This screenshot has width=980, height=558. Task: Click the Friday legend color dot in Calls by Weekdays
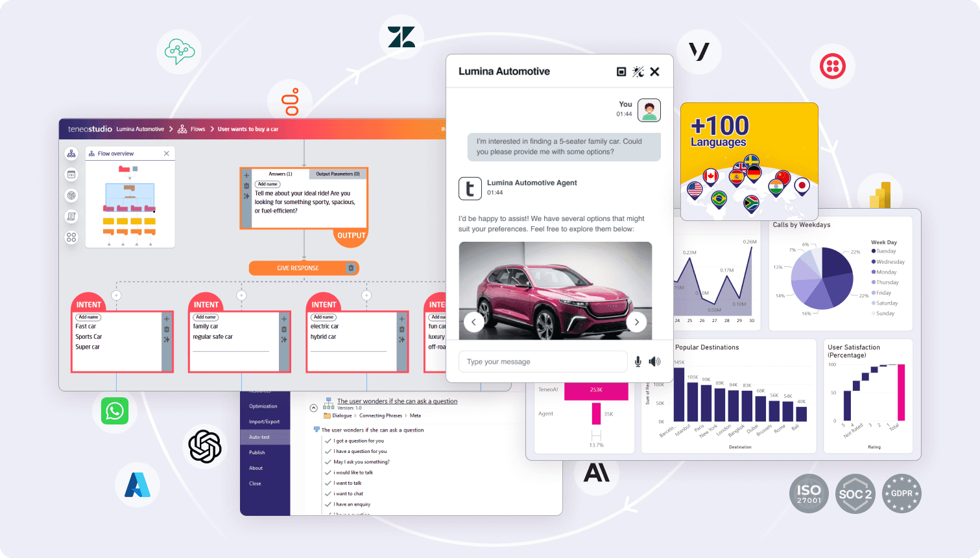(x=874, y=293)
